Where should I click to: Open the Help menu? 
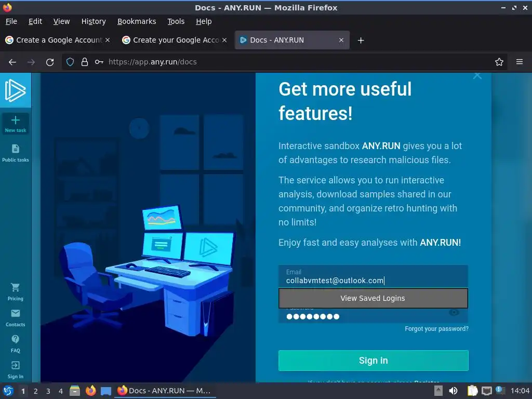tap(204, 21)
